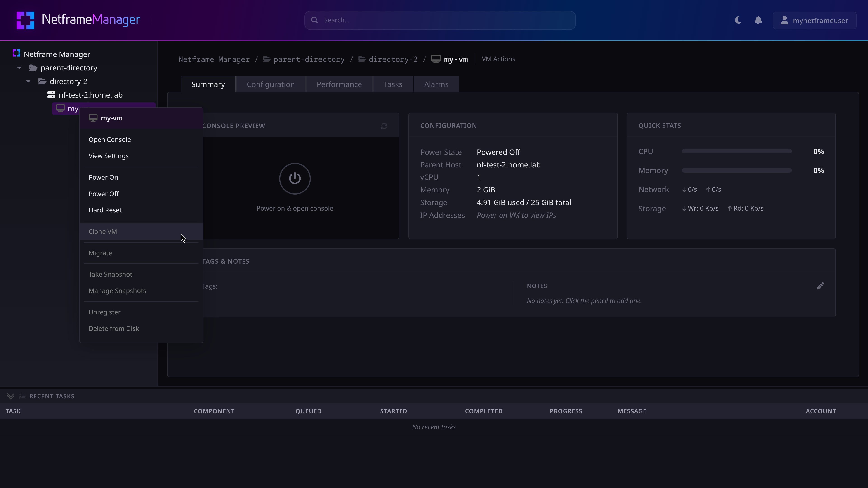
Task: Open the Configuration tab
Action: pyautogui.click(x=271, y=84)
